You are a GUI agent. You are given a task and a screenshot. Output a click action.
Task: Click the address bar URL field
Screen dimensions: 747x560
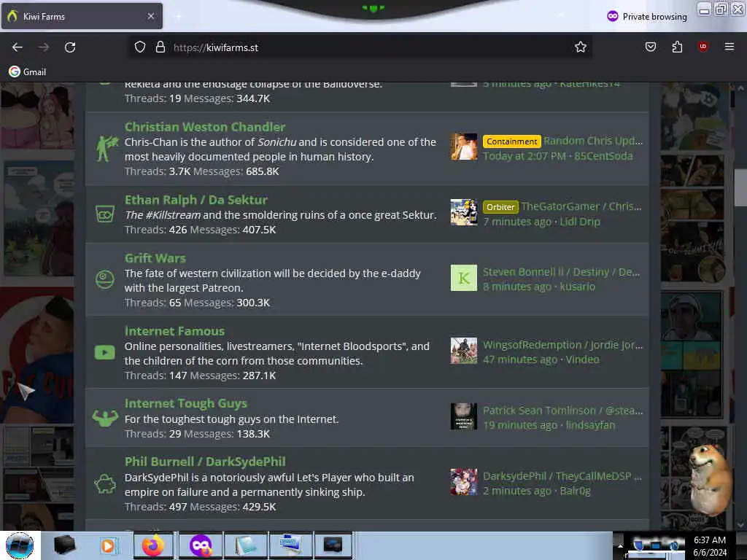(x=360, y=47)
